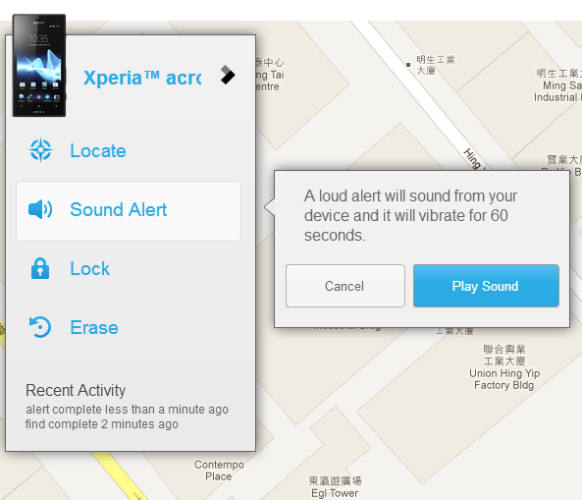
Task: Click the 'alert complete' activity entry
Action: click(x=127, y=409)
